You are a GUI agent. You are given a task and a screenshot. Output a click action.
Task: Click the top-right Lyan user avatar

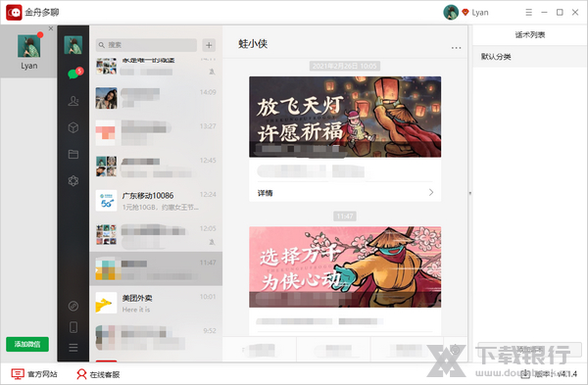[451, 13]
